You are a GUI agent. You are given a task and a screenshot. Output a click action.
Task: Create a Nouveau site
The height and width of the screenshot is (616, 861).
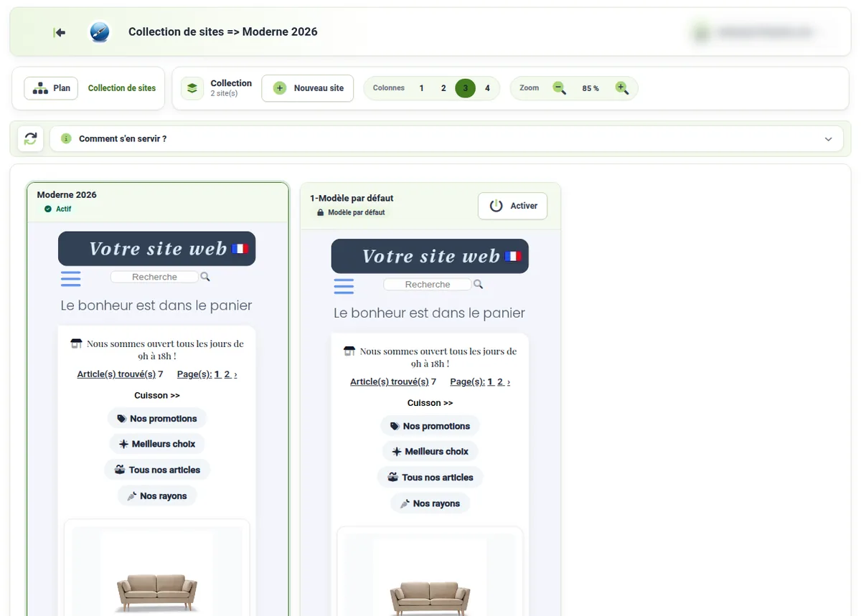pos(308,88)
